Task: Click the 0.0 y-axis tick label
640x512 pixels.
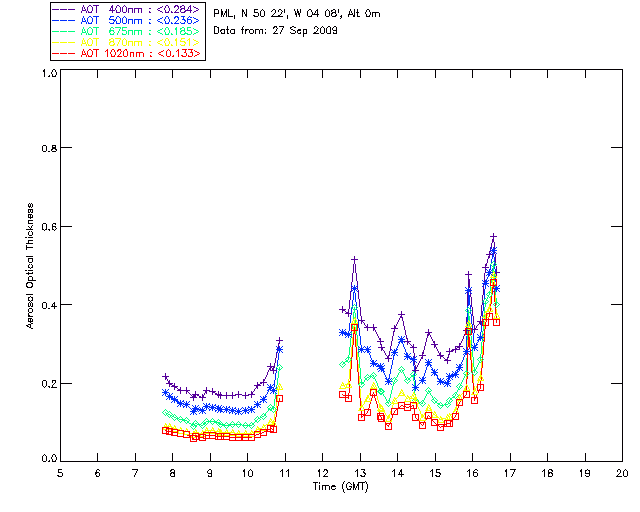Action: tap(49, 459)
